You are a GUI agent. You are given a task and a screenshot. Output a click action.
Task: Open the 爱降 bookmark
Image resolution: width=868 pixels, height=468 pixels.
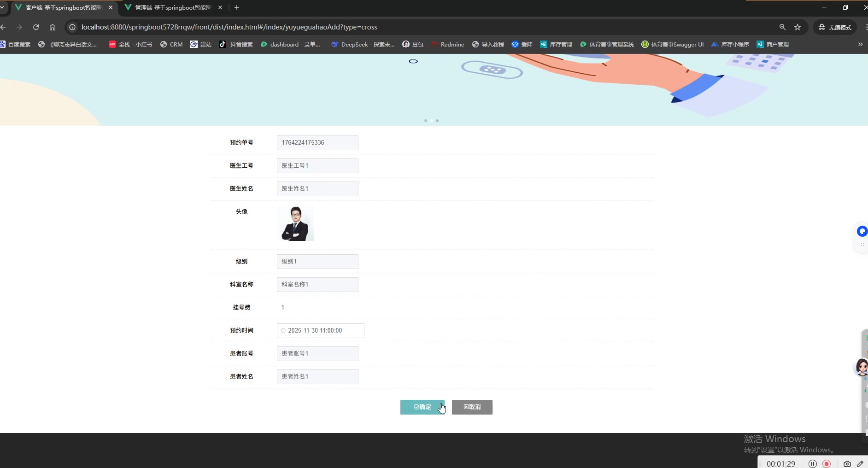[522, 44]
